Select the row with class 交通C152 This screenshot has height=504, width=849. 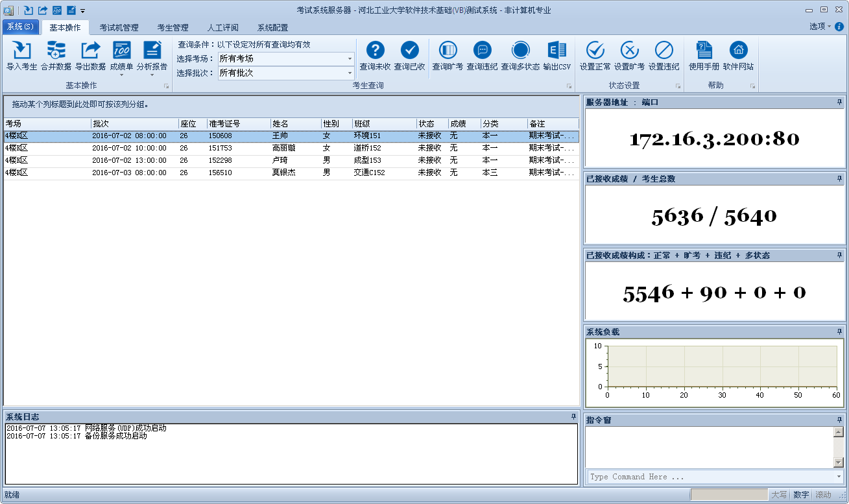291,173
